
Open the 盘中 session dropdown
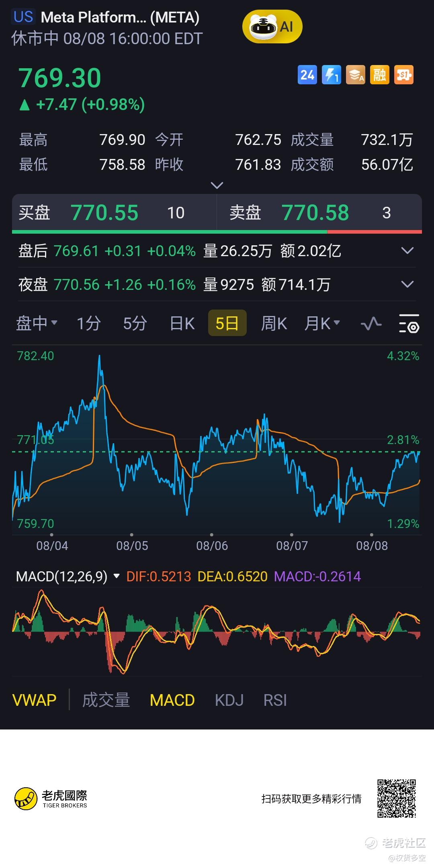37,323
